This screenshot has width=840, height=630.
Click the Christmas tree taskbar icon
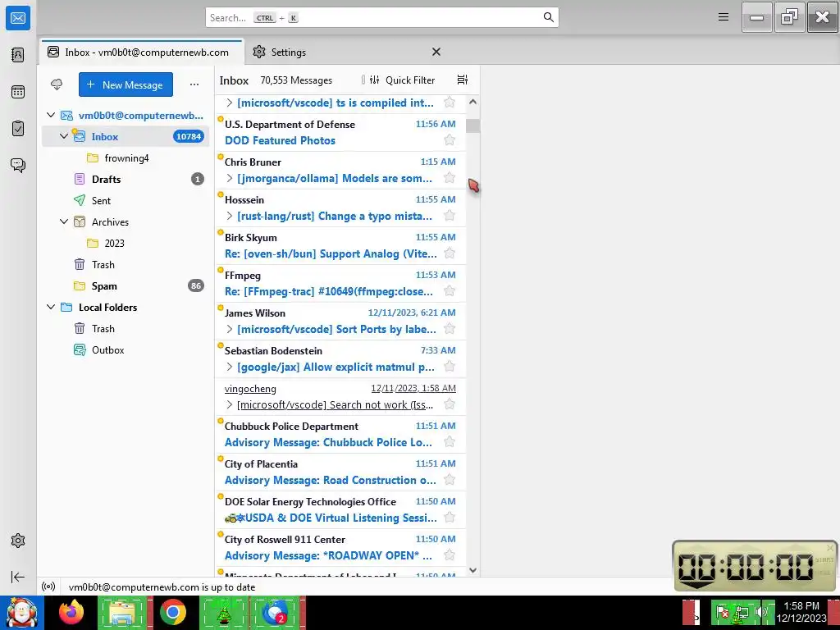[224, 612]
